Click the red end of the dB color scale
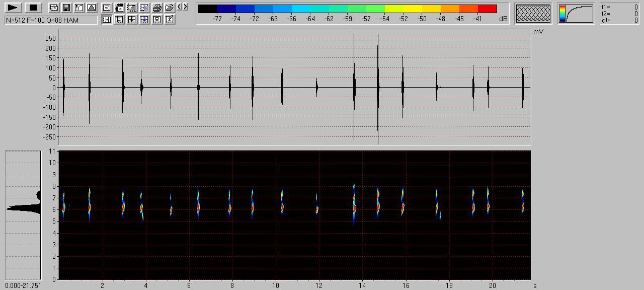 coord(487,9)
